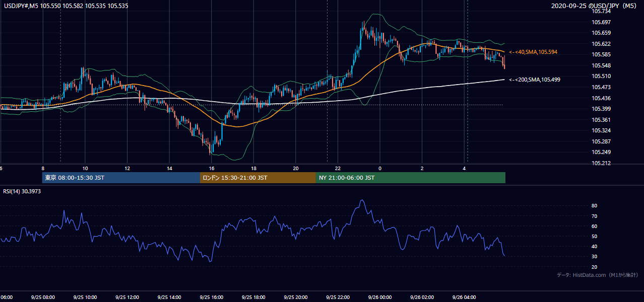644x302 pixels.
Task: Click the 9/26 04:00 time axis label
Action: (x=464, y=297)
